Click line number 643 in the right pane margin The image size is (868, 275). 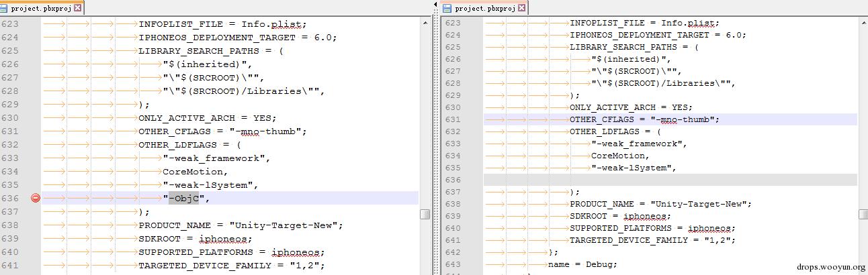pyautogui.click(x=453, y=264)
